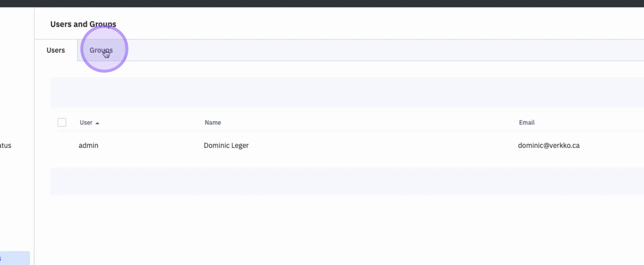Open the Status entry in the left sidebar
The height and width of the screenshot is (265, 644).
point(5,146)
